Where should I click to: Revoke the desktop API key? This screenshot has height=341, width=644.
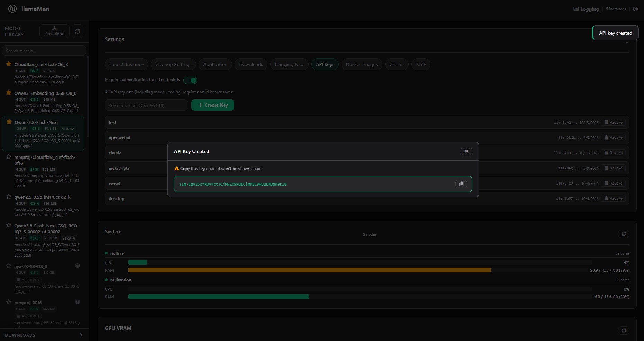(x=613, y=198)
